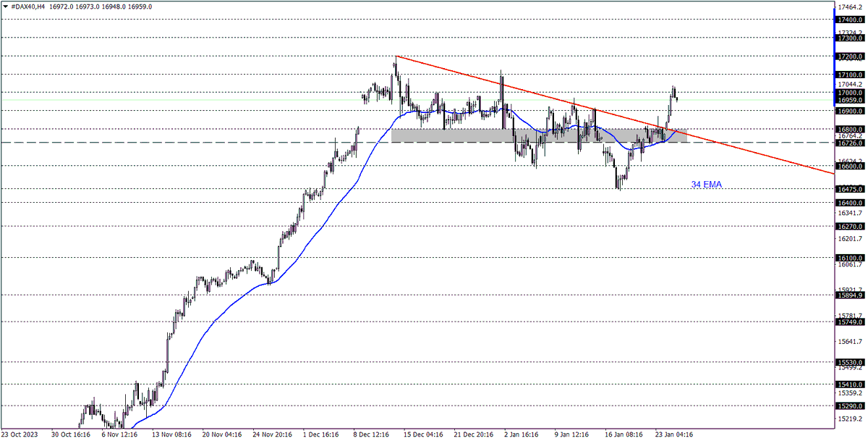Select the red descending trendline
Screen dimensions: 868x441
[x=615, y=113]
